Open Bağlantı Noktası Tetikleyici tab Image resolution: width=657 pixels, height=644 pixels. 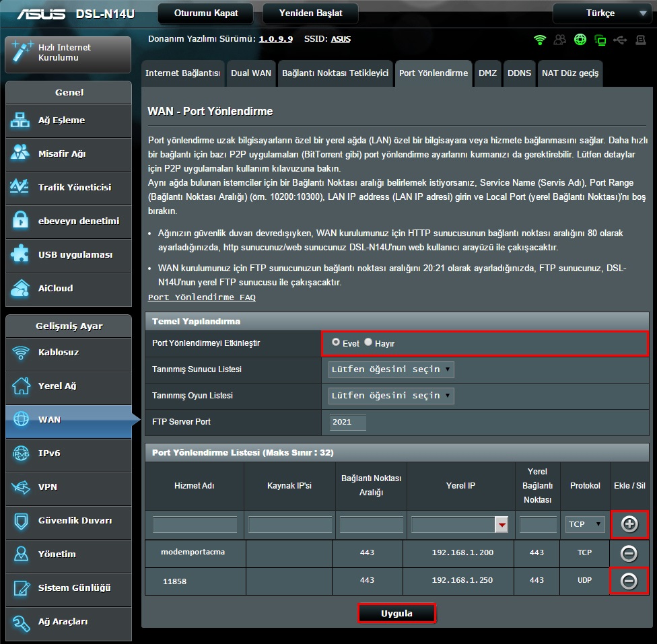(335, 73)
